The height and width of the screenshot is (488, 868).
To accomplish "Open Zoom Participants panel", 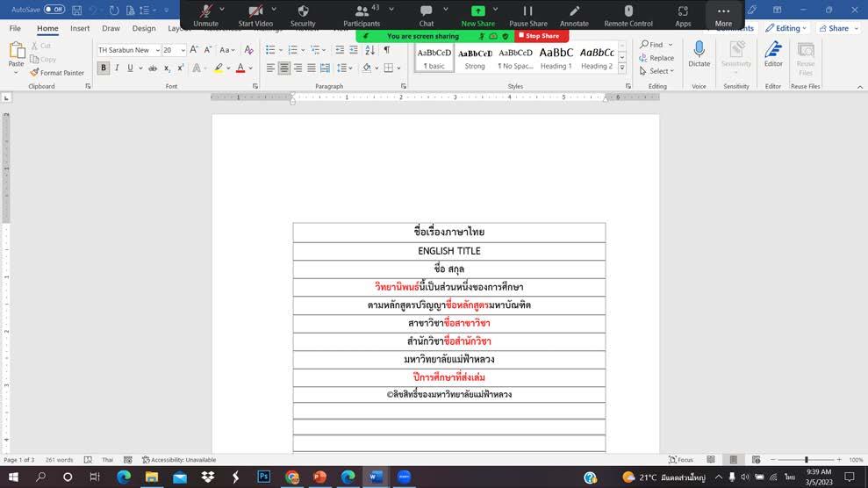I will coord(362,16).
